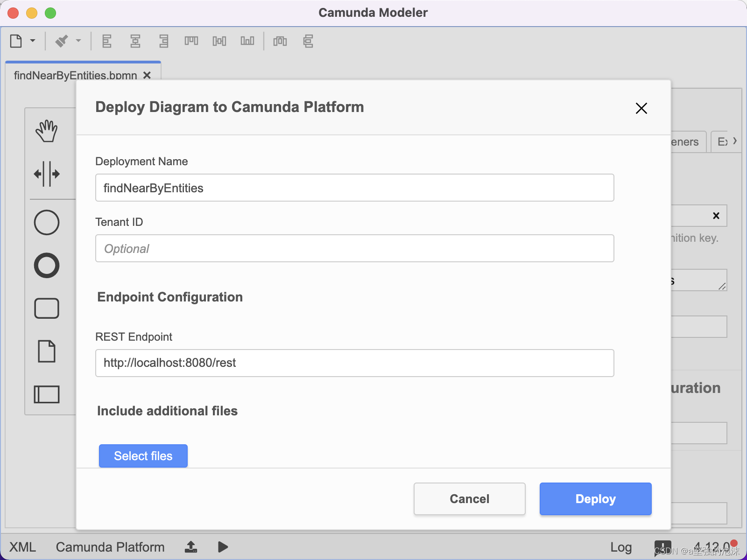
Task: Align elements center horizontally
Action: pos(135,41)
